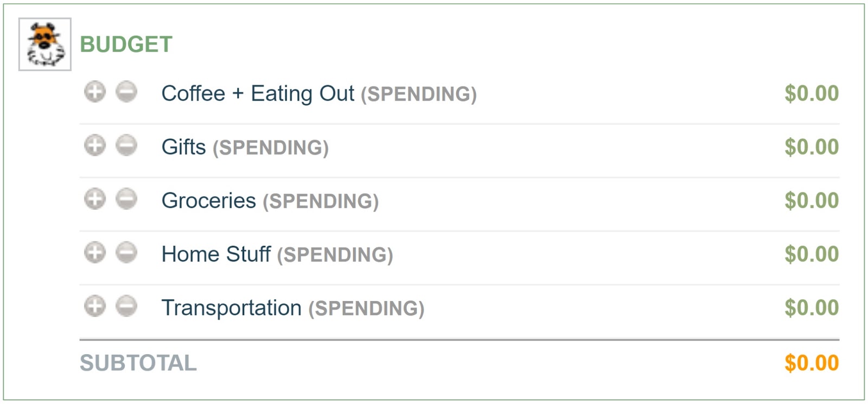The height and width of the screenshot is (404, 868).
Task: Open the Gifts spending category
Action: 184,147
